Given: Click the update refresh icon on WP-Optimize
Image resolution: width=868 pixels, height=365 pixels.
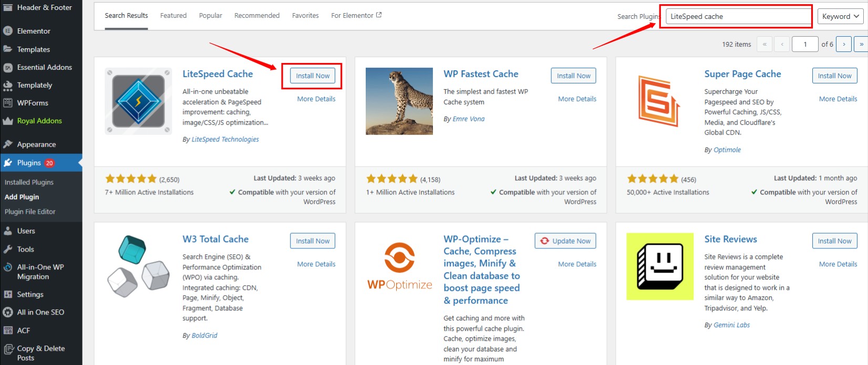Looking at the screenshot, I should tap(545, 241).
